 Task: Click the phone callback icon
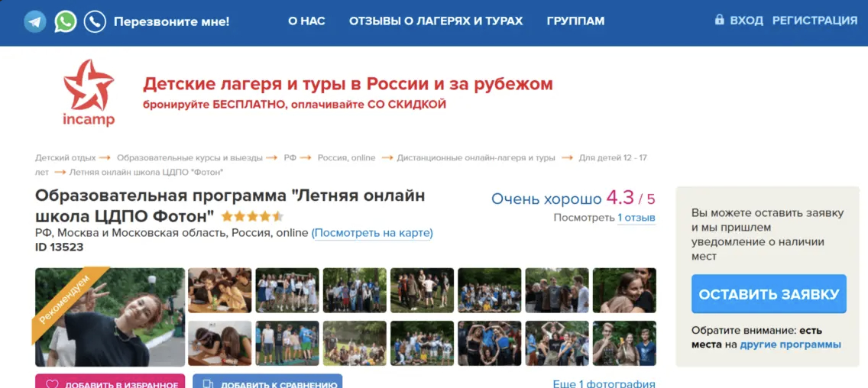coord(95,21)
